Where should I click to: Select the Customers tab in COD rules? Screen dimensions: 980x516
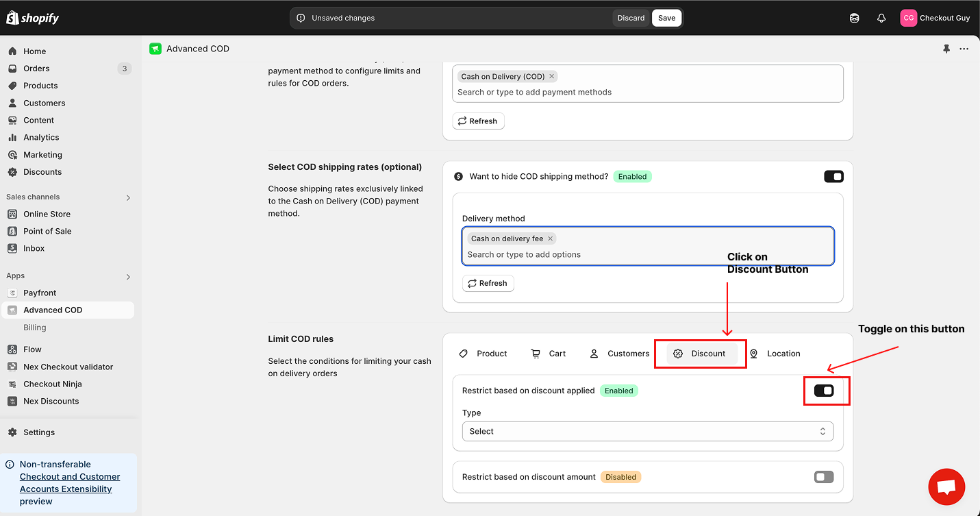(620, 354)
